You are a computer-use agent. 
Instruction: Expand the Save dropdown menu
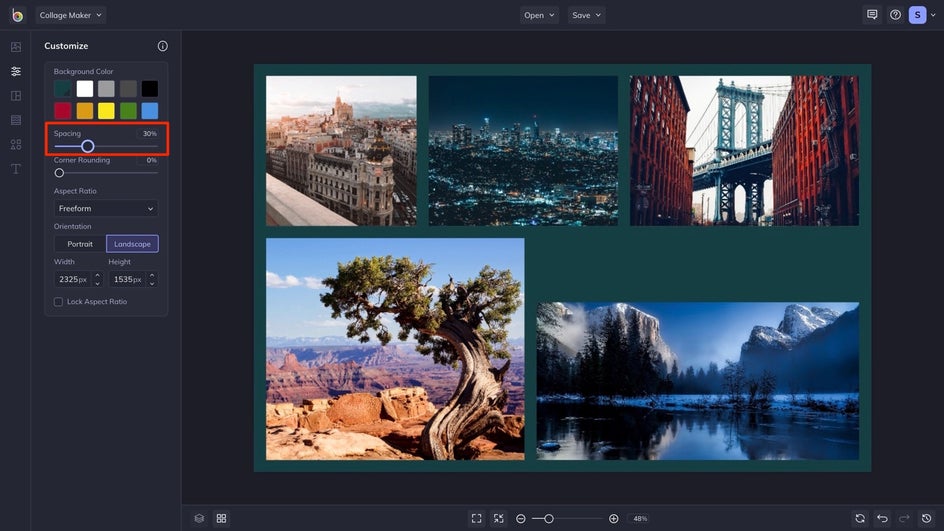pos(586,15)
